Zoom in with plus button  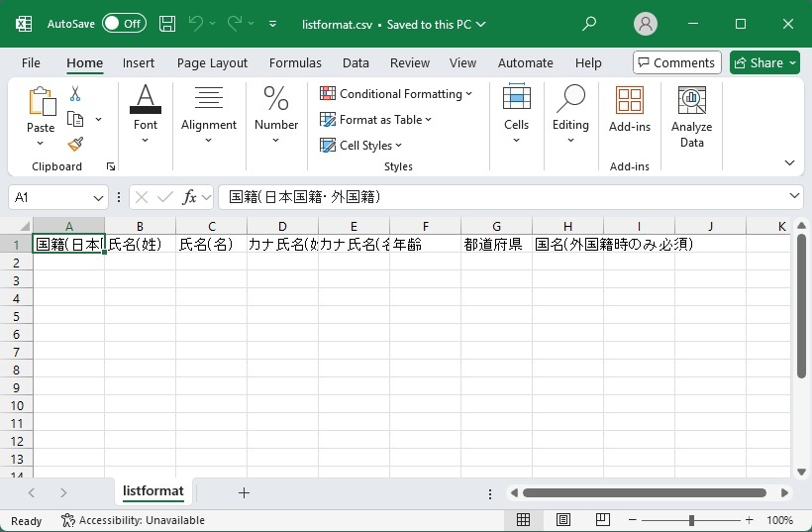(x=749, y=519)
